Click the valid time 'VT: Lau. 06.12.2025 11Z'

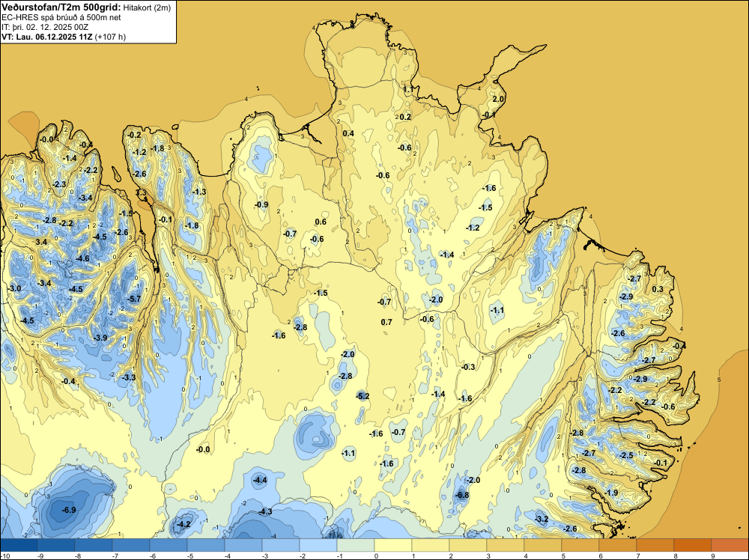tap(46, 37)
